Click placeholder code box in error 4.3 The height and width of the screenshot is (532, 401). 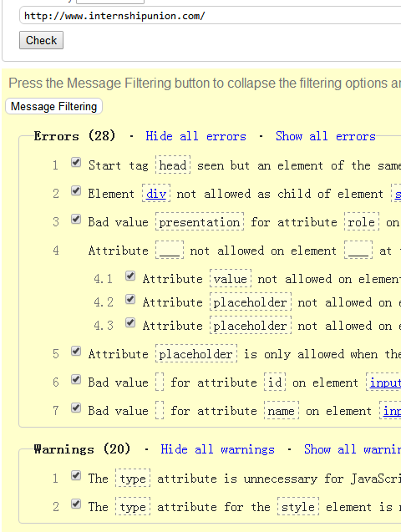point(251,326)
